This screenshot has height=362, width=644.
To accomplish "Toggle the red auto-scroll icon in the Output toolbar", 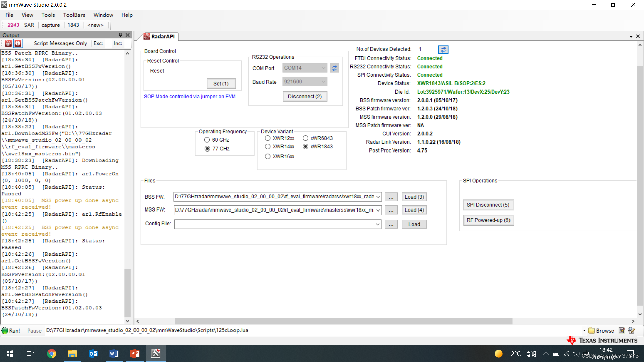I will 18,43.
